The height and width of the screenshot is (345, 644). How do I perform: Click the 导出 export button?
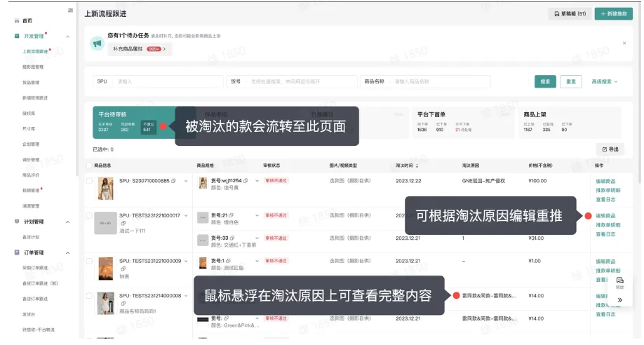tap(610, 149)
